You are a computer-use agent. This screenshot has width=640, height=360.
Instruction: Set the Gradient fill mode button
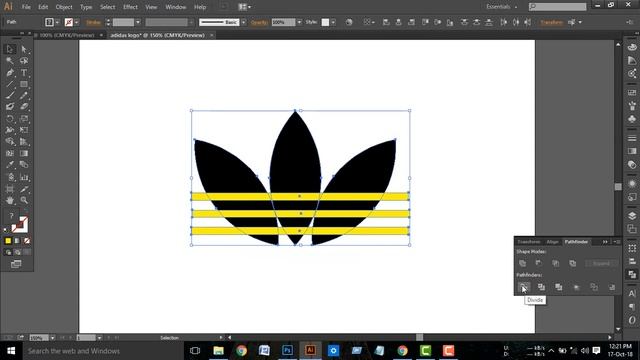pos(17,241)
